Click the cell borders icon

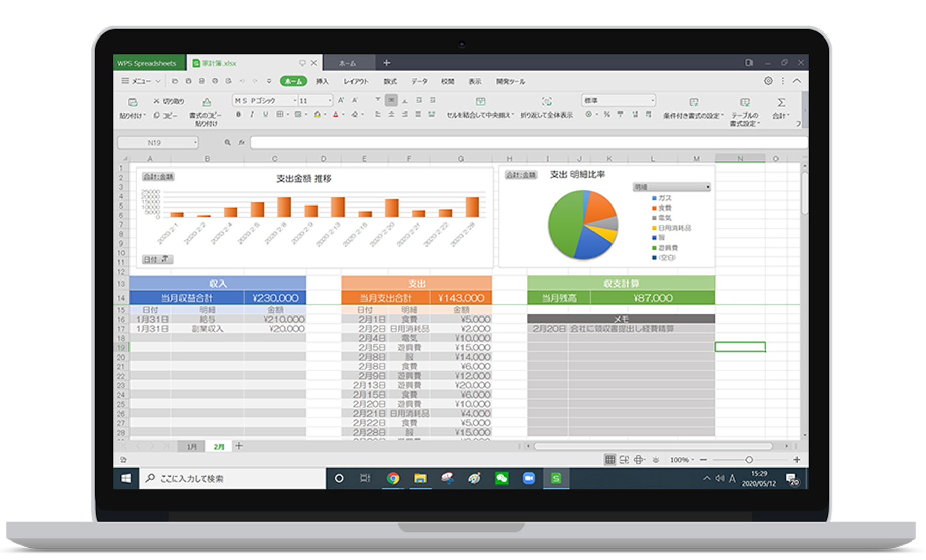(280, 115)
